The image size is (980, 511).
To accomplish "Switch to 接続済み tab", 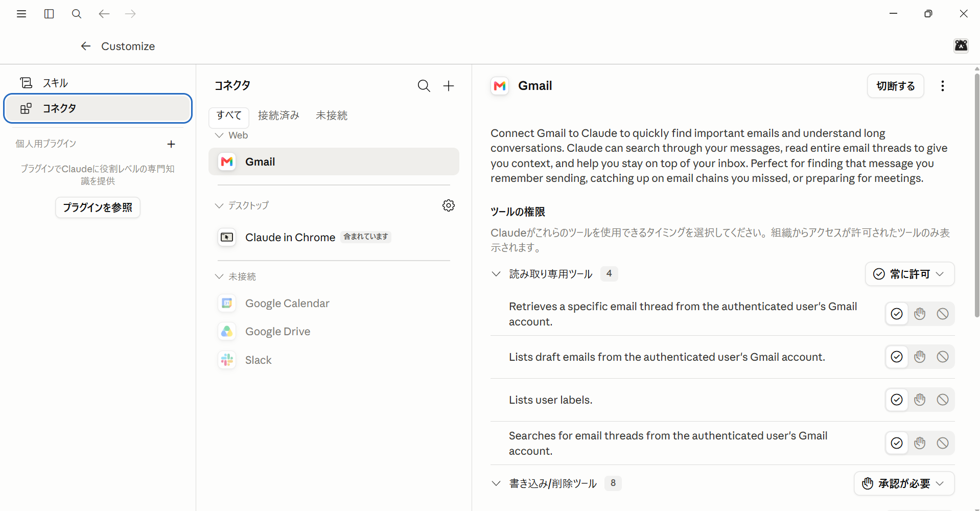I will click(x=278, y=116).
